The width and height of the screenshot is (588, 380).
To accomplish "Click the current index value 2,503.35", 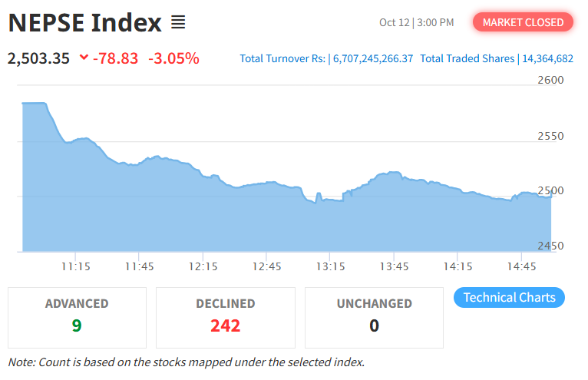I will pyautogui.click(x=38, y=58).
